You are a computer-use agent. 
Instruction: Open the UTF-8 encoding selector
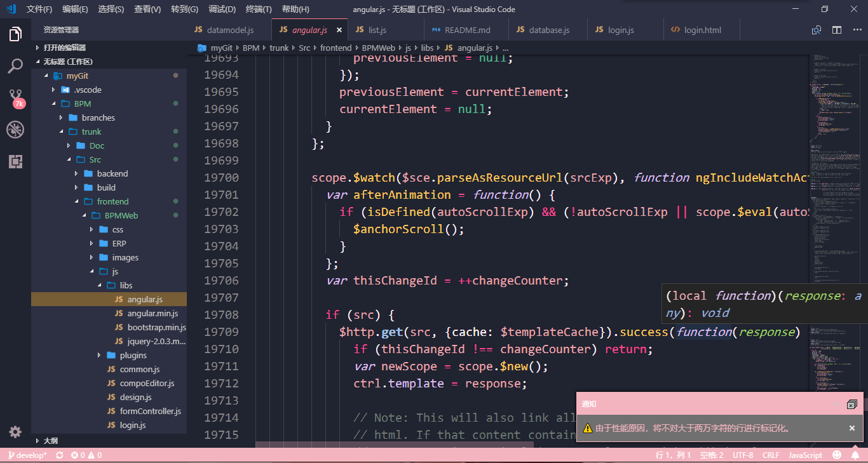[x=743, y=455]
